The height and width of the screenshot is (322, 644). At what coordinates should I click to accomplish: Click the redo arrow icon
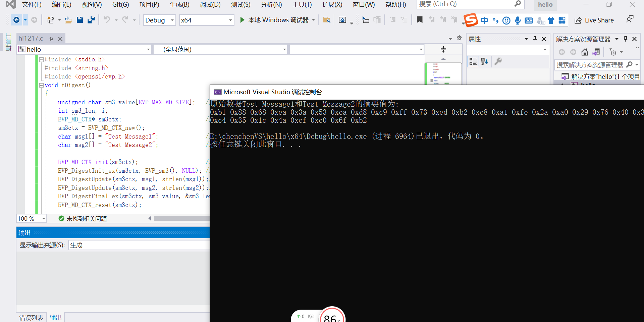[125, 20]
